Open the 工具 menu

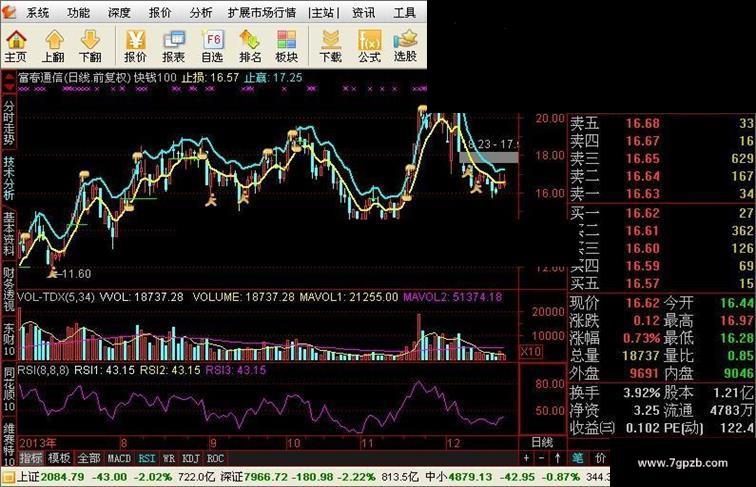click(x=404, y=13)
